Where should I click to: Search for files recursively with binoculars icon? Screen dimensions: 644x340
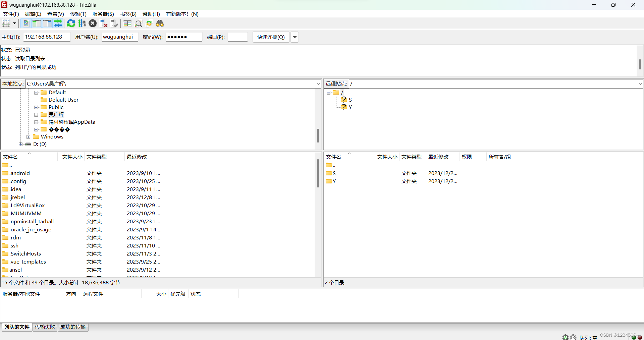pyautogui.click(x=160, y=23)
